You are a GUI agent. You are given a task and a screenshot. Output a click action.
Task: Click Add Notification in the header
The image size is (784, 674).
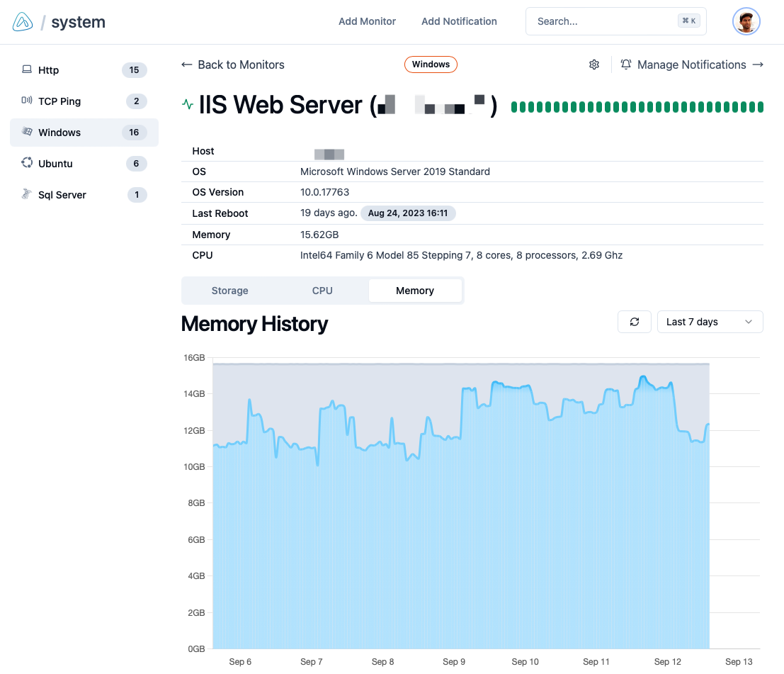click(459, 21)
